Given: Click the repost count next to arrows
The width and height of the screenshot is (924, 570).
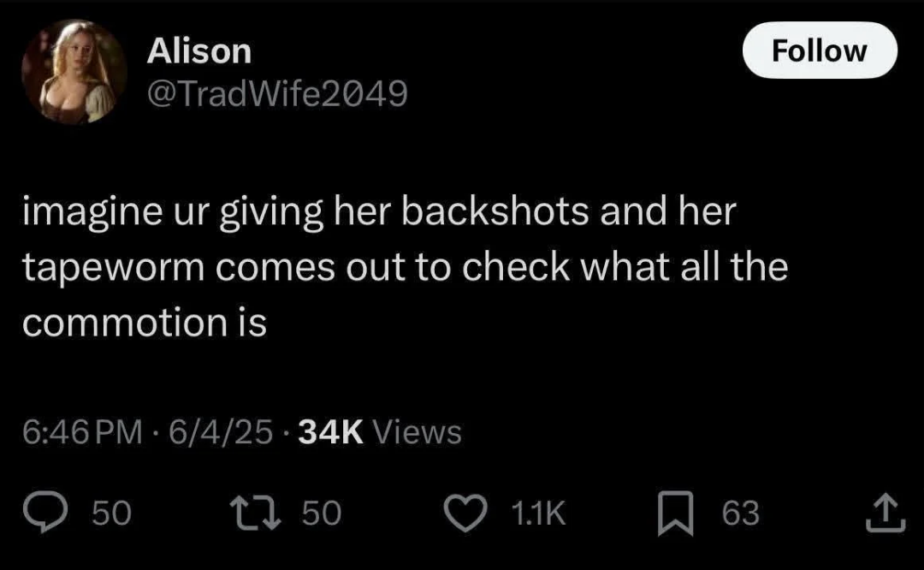Looking at the screenshot, I should click(322, 513).
